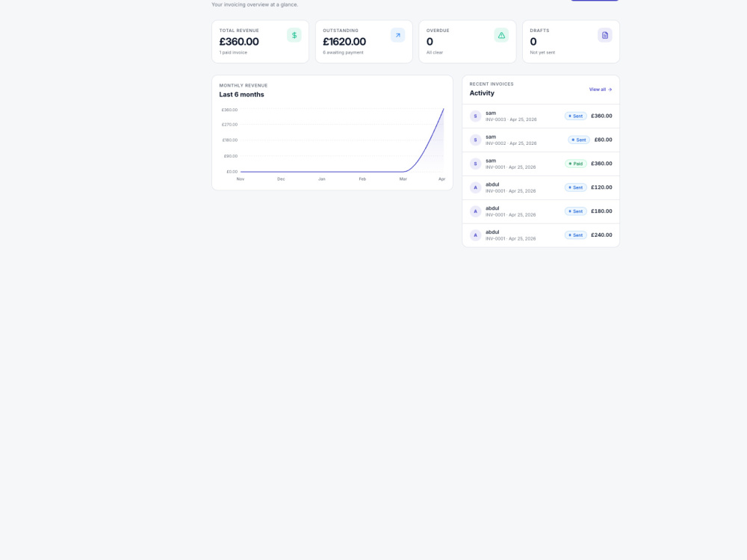
Task: Click the 'All clear' overdue text
Action: (x=435, y=53)
